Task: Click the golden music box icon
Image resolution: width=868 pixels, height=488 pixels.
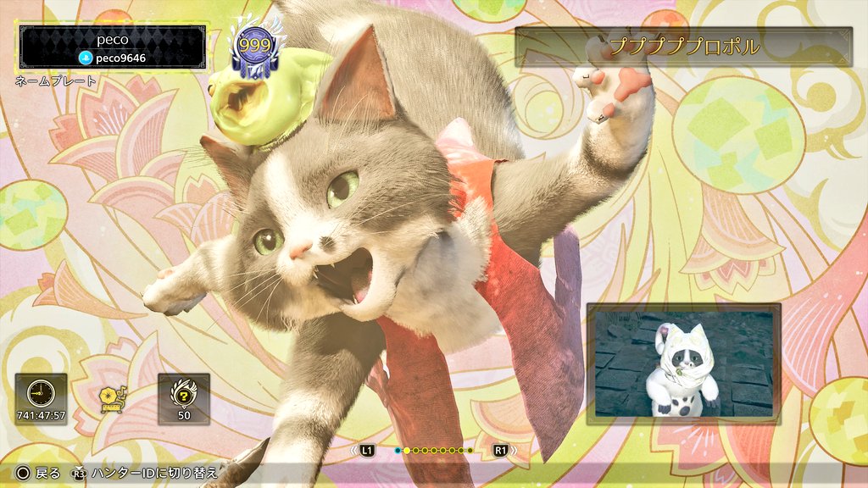Action: (113, 400)
